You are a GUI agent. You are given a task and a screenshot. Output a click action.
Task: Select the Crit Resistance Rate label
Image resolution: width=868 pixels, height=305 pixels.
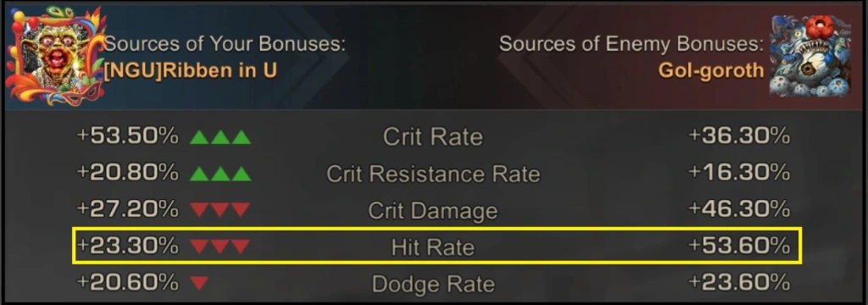(433, 174)
